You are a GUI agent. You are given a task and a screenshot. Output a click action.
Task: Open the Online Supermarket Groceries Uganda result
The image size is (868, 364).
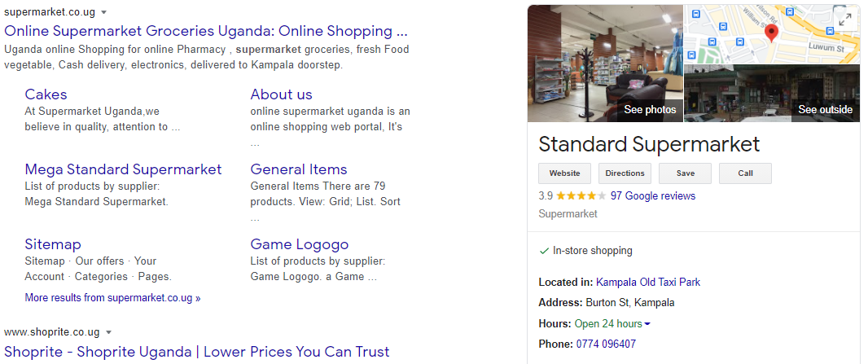point(206,31)
